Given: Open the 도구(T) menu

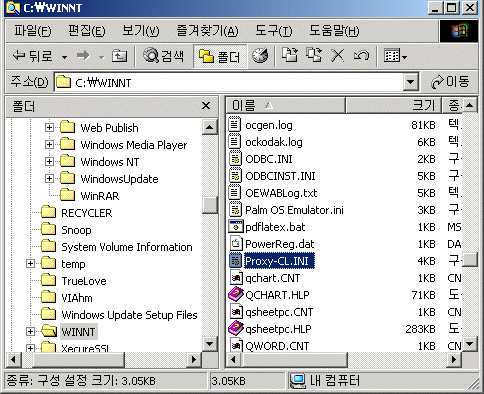Looking at the screenshot, I should tap(273, 31).
